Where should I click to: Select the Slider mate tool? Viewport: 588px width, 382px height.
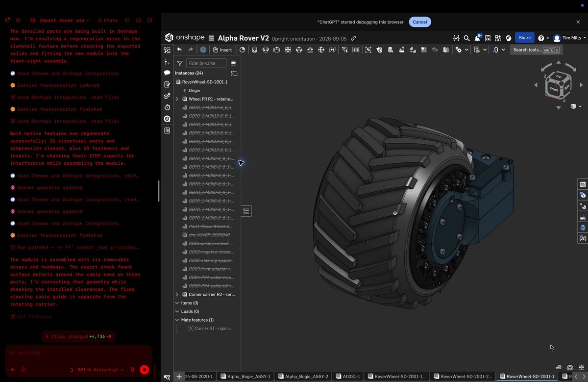click(277, 50)
